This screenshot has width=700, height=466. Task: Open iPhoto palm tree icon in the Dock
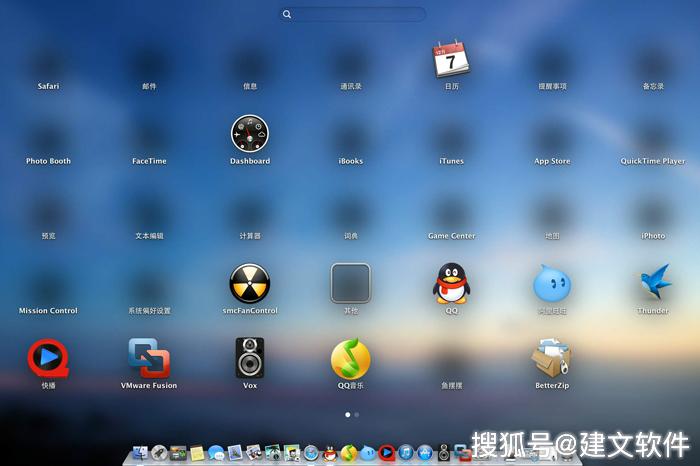[273, 453]
